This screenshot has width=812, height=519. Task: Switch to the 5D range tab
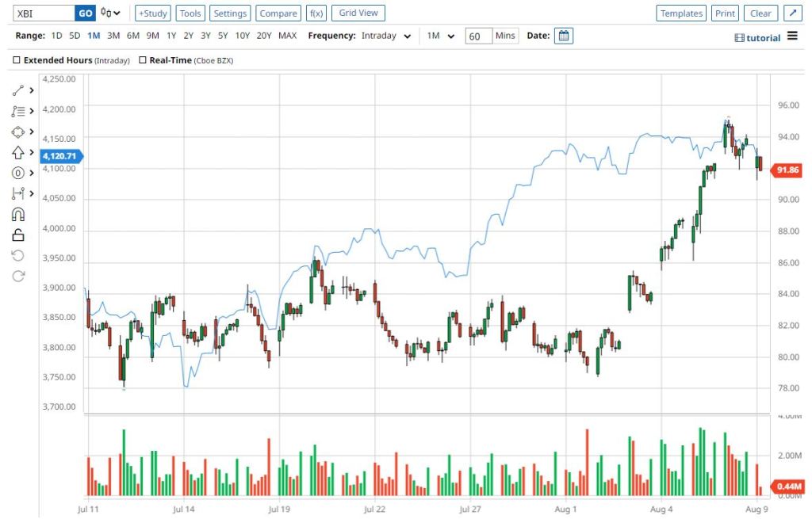click(x=75, y=36)
